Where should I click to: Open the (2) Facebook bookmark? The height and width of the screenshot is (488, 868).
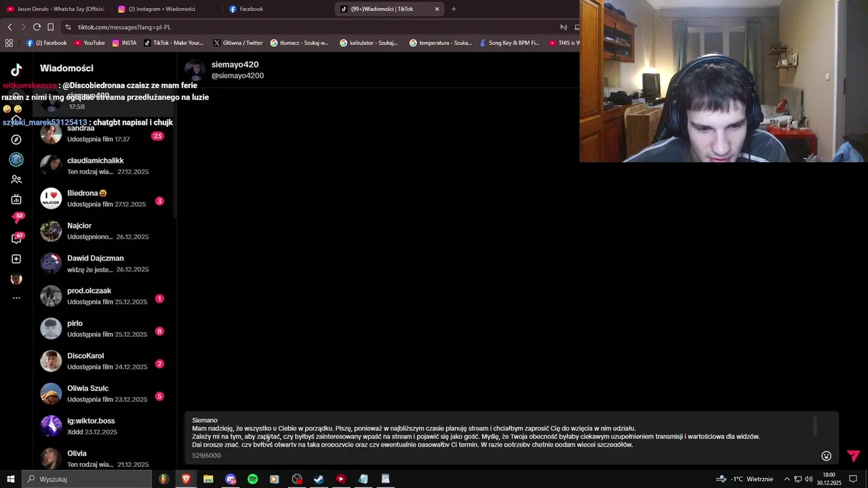tap(47, 43)
